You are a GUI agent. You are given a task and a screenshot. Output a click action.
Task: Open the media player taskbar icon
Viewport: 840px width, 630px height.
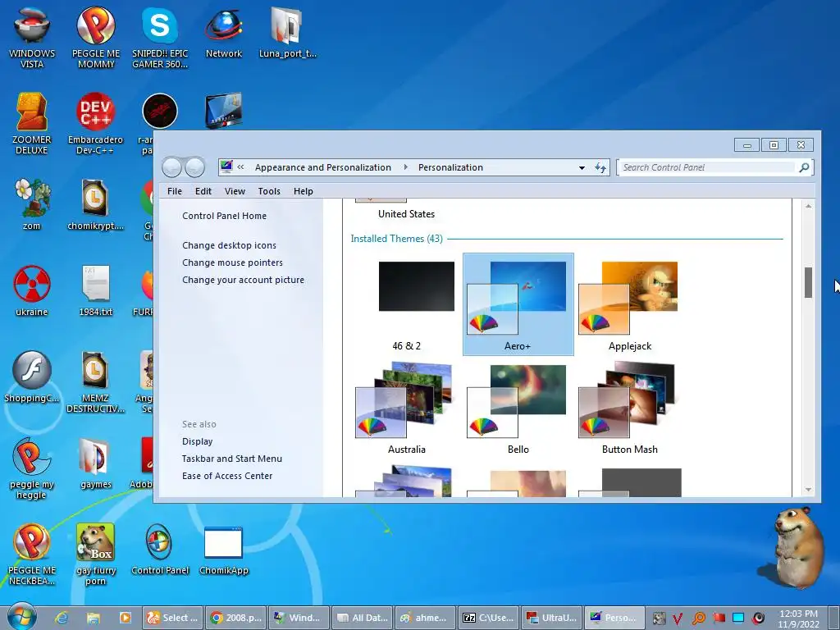click(125, 618)
